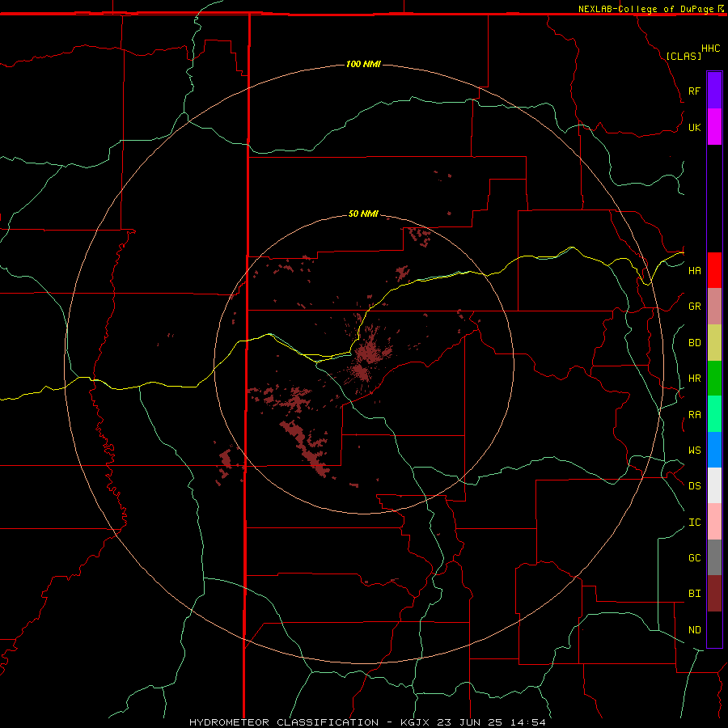Click the DS white legend swatch
This screenshot has height=728, width=728.
[714, 485]
